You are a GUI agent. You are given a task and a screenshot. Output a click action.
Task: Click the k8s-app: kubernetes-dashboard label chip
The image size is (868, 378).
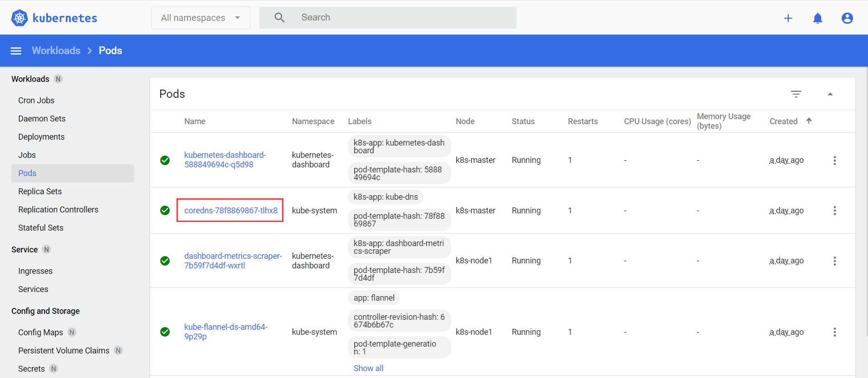pos(399,146)
